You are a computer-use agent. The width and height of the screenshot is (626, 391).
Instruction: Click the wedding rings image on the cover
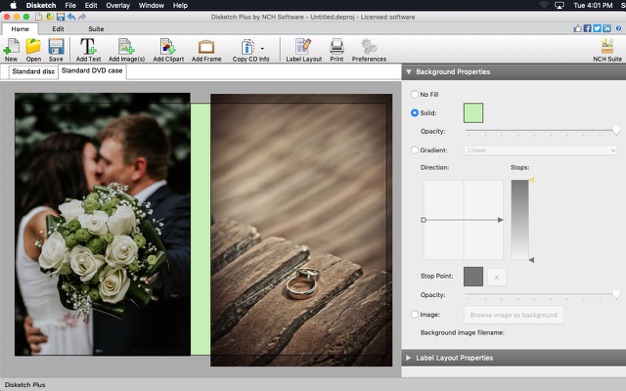pos(301,230)
